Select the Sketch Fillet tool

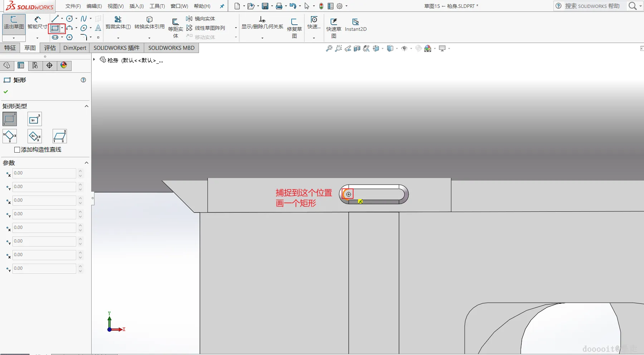pos(84,37)
